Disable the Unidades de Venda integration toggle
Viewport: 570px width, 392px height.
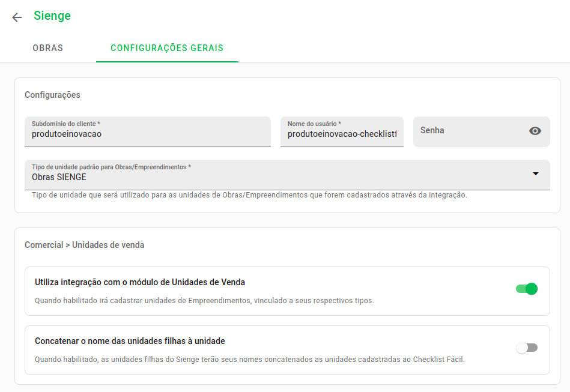point(527,289)
